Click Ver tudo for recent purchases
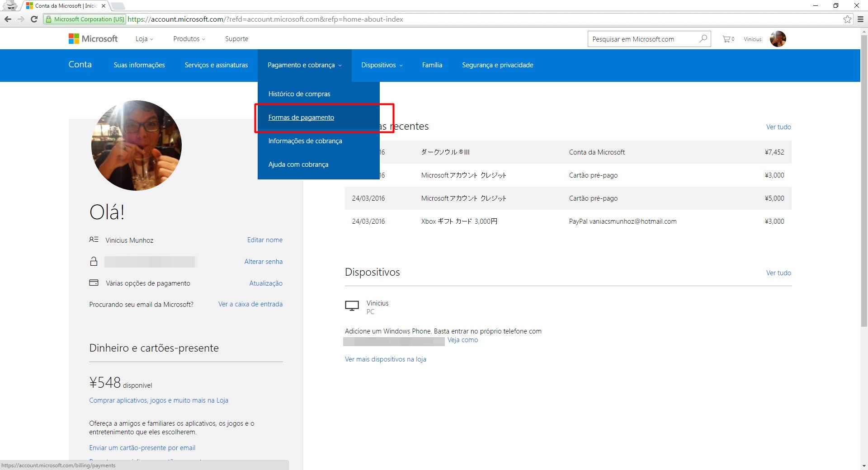The width and height of the screenshot is (868, 470). tap(778, 127)
